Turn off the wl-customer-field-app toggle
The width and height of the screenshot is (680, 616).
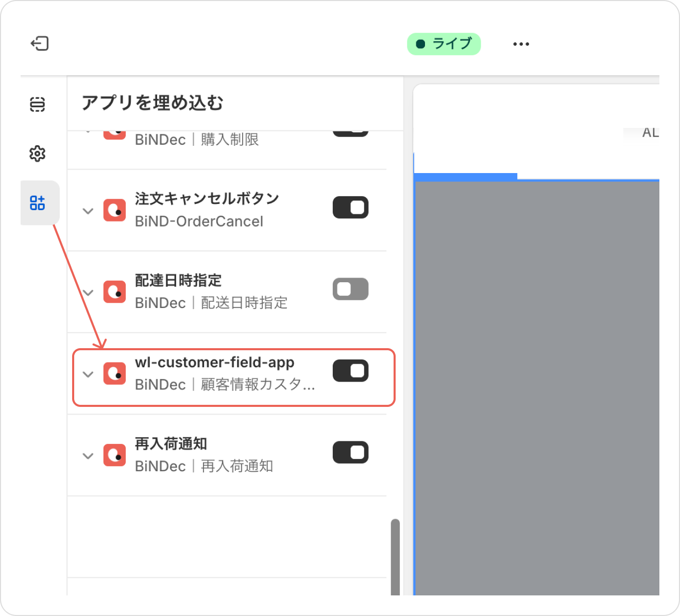coord(350,371)
